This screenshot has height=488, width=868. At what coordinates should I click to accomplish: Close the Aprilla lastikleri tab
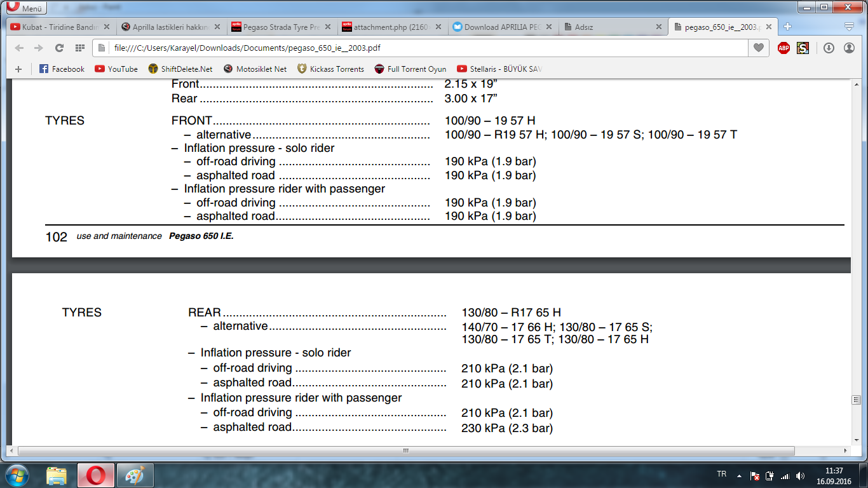click(217, 27)
